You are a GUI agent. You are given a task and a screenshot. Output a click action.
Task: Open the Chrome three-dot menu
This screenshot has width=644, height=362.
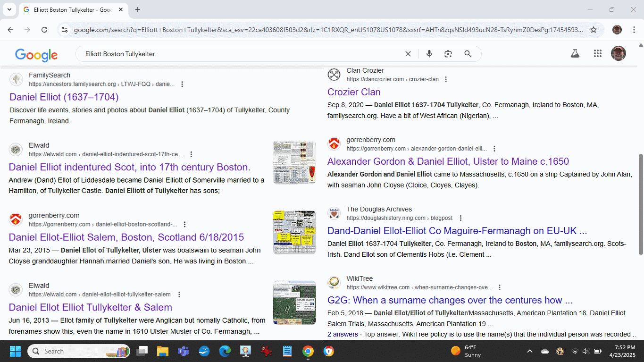[633, 30]
